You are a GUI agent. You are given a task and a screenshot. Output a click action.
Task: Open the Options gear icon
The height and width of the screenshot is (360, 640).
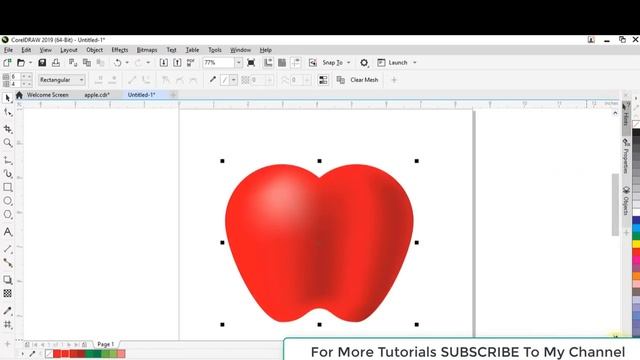364,62
